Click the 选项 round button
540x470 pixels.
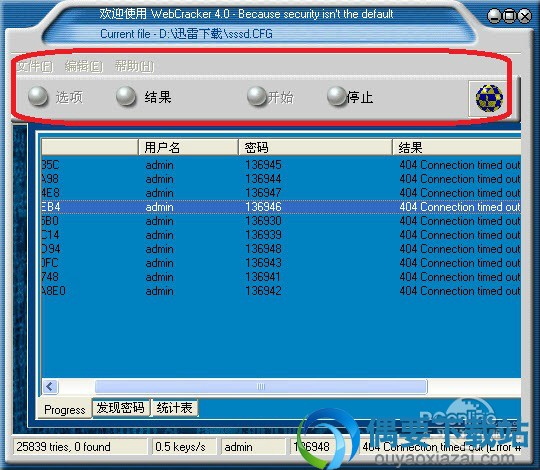pyautogui.click(x=38, y=96)
